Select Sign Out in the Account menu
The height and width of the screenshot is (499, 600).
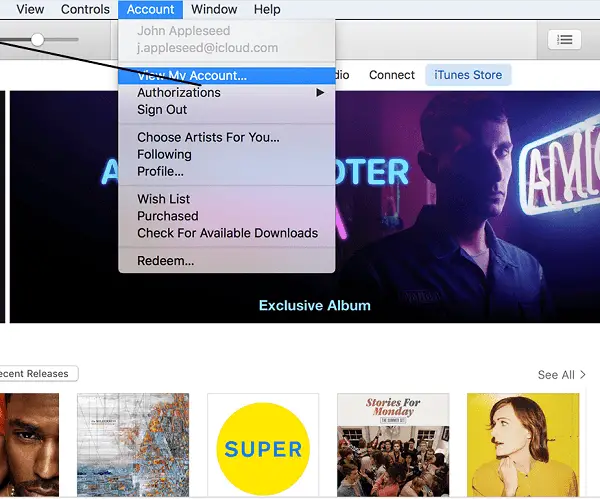click(227, 110)
